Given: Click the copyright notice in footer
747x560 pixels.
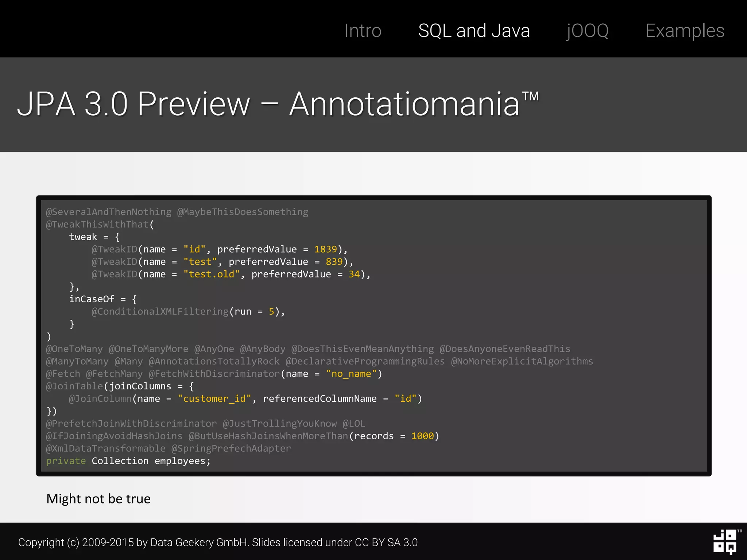Looking at the screenshot, I should click(x=218, y=542).
